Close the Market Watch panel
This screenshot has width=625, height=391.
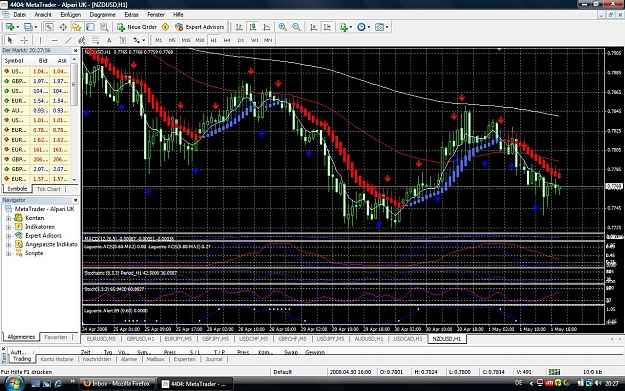75,51
